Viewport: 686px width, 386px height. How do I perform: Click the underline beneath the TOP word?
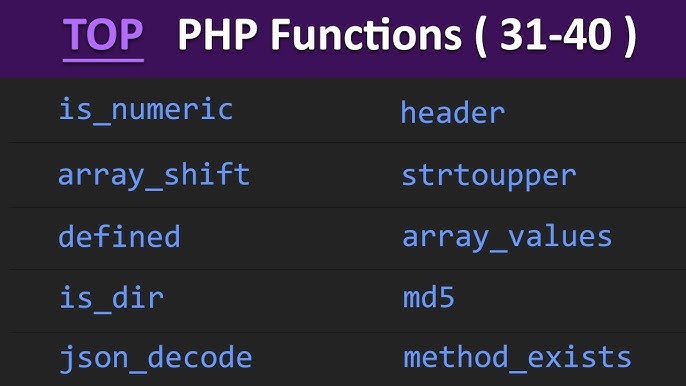point(103,60)
